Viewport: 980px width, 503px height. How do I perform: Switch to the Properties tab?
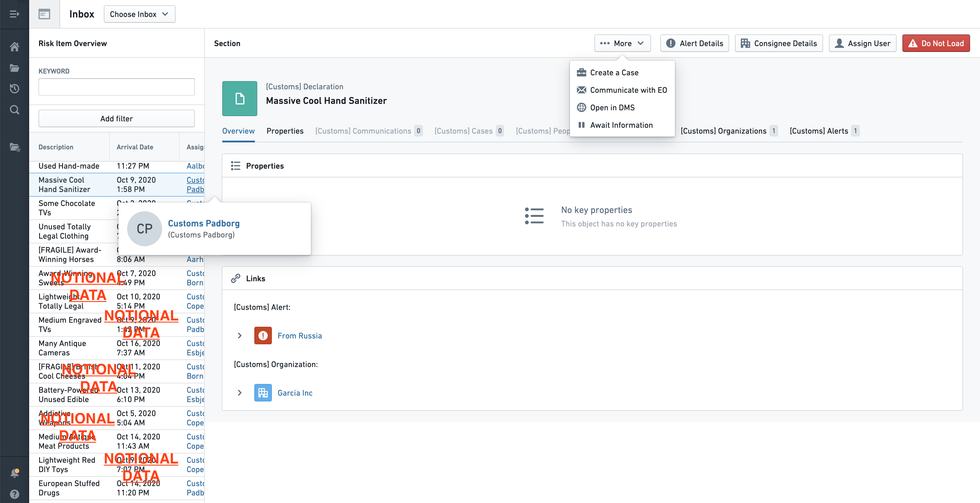[285, 131]
